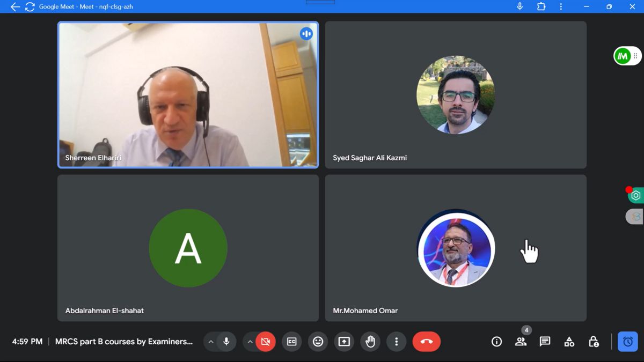The height and width of the screenshot is (362, 644).
Task: Click the name label Abdalrahman El-shahat
Action: click(x=105, y=311)
